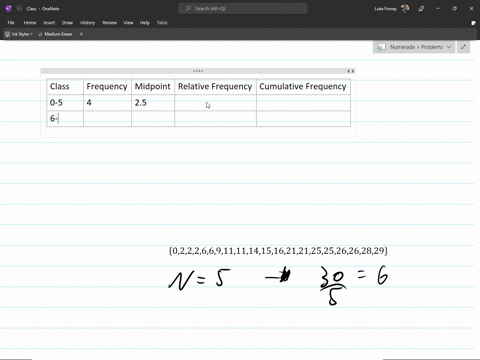Viewport: 480px width, 360px height.
Task: Restore down the OneNote window
Action: coord(454,9)
